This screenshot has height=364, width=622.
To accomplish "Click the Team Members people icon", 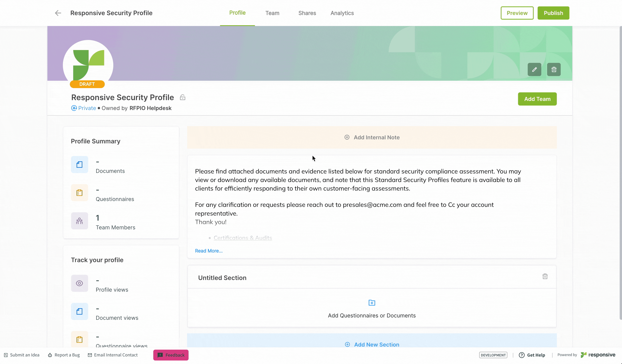I will (x=80, y=221).
